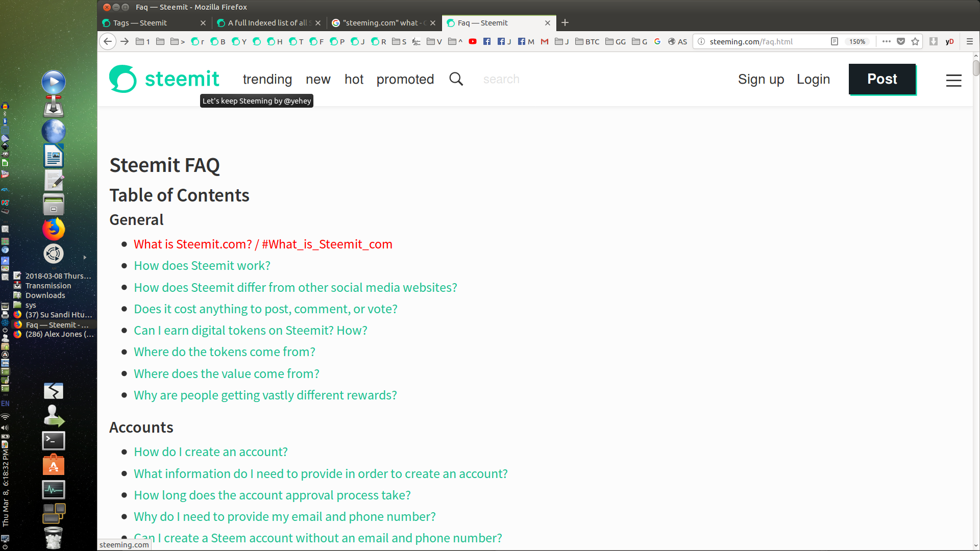Switch to the Transmission window in the window list
This screenshot has width=980, height=551.
pos(48,286)
